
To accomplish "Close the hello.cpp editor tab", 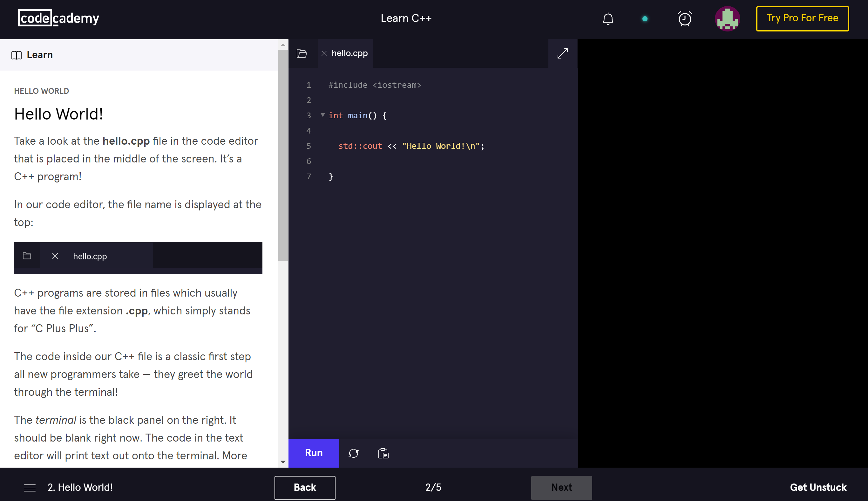I will (x=324, y=53).
